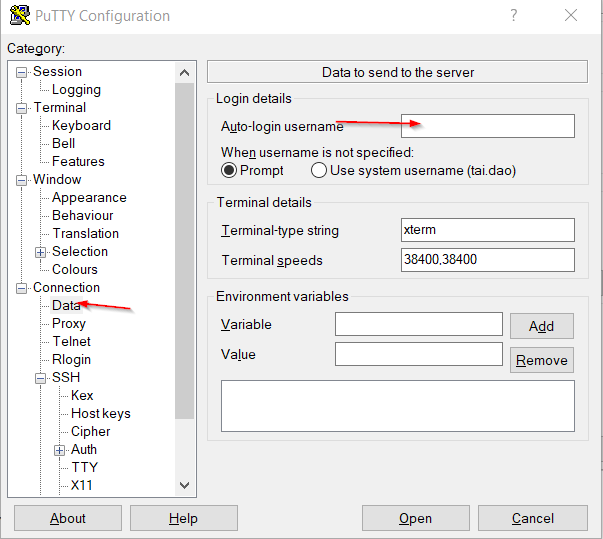The height and width of the screenshot is (539, 603).
Task: Expand the Auth tree node
Action: tap(60, 450)
